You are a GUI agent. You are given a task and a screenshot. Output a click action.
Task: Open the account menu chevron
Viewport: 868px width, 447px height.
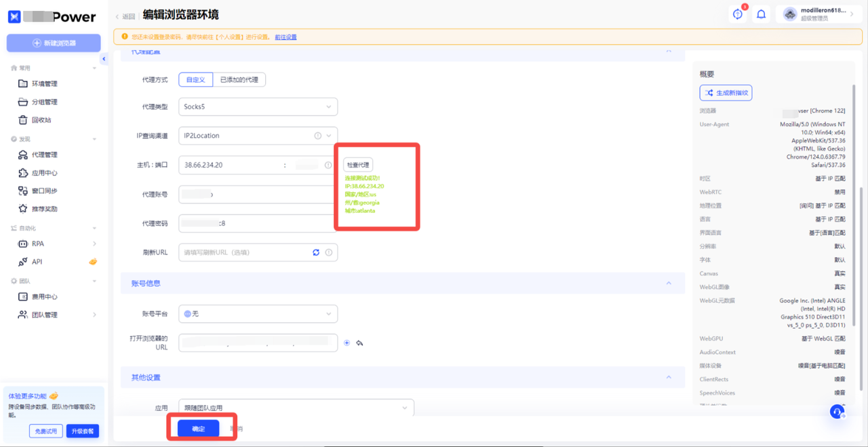point(852,14)
